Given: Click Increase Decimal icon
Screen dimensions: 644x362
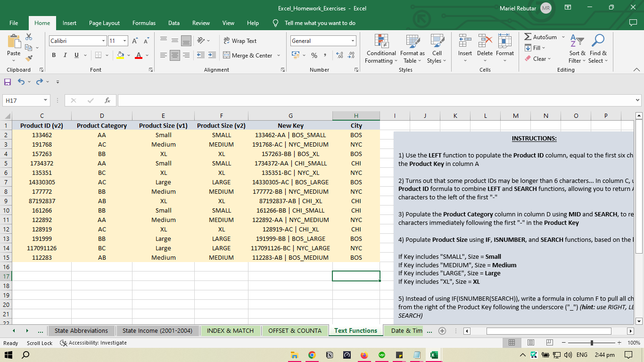Looking at the screenshot, I should (x=339, y=55).
